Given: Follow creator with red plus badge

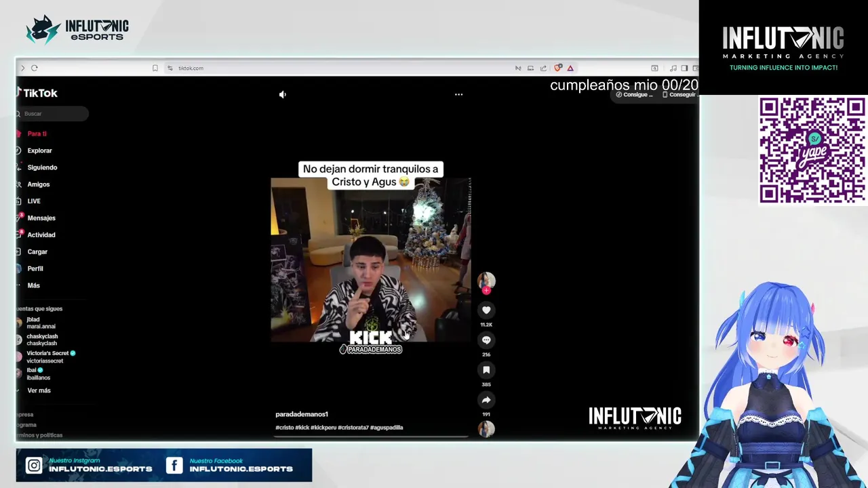Looking at the screenshot, I should [486, 291].
